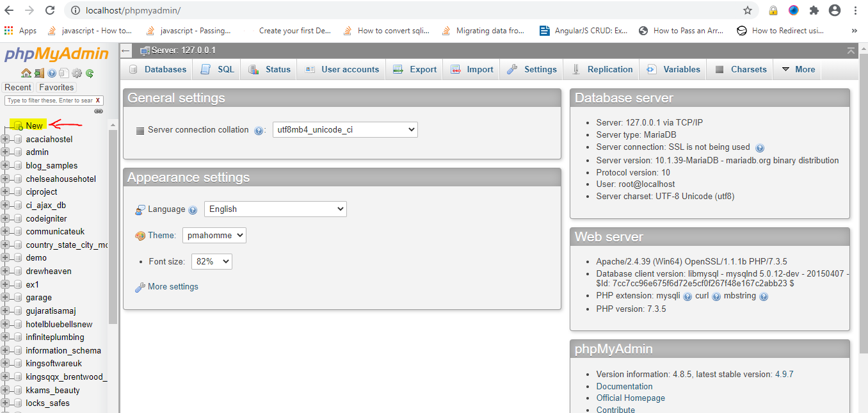Click help icon next to mbstring extension

764,296
